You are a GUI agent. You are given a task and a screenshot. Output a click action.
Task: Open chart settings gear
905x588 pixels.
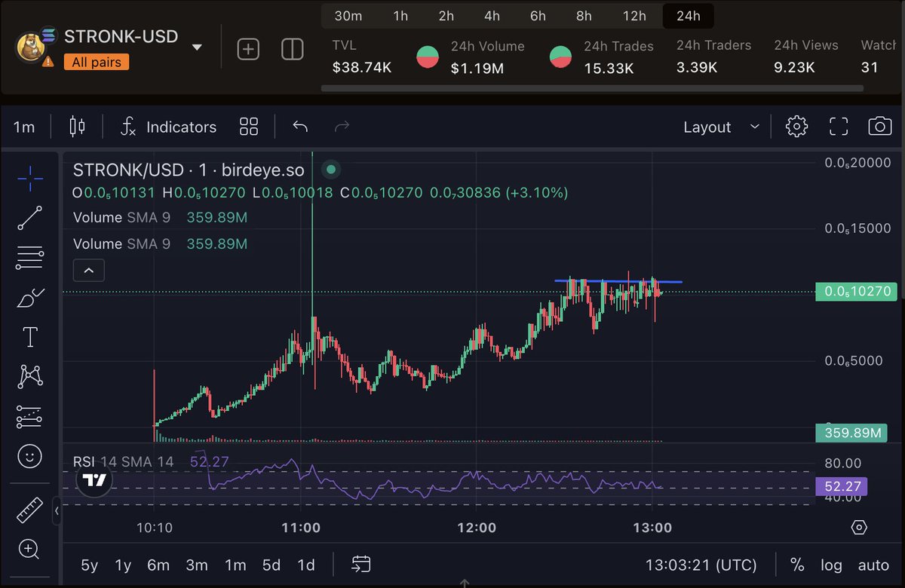coord(796,127)
